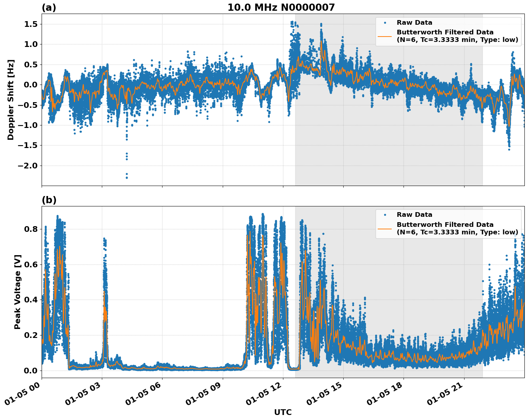Click the Peak Voltage [V] axis label
This screenshot has width=528, height=420.
pyautogui.click(x=16, y=291)
